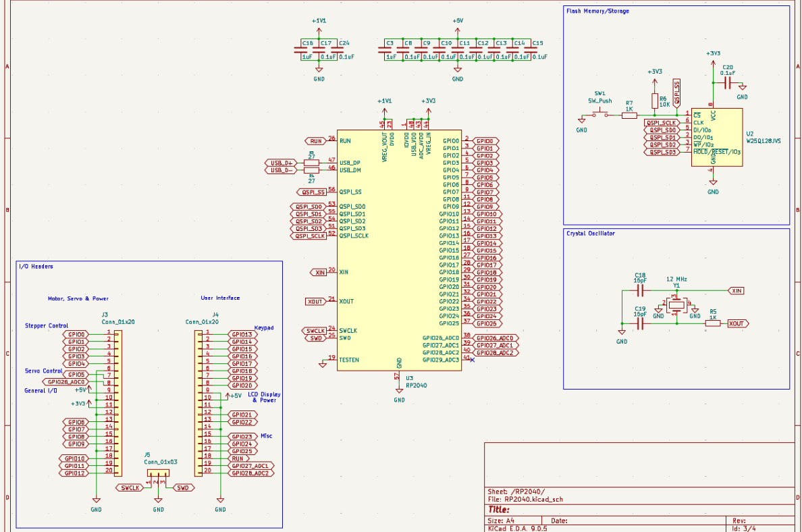Select the J4 20-pin connector symbol
Image resolution: width=802 pixels, height=532 pixels.
pos(200,403)
